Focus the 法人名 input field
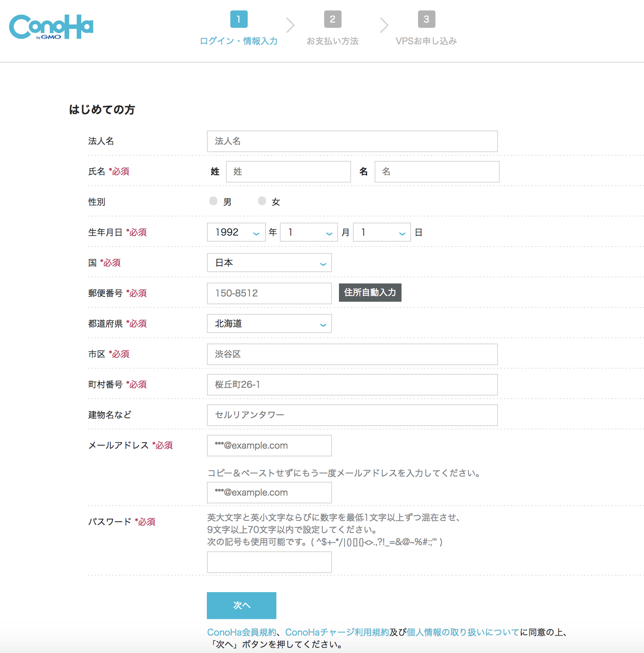Viewport: 644px width, 653px height. [352, 141]
